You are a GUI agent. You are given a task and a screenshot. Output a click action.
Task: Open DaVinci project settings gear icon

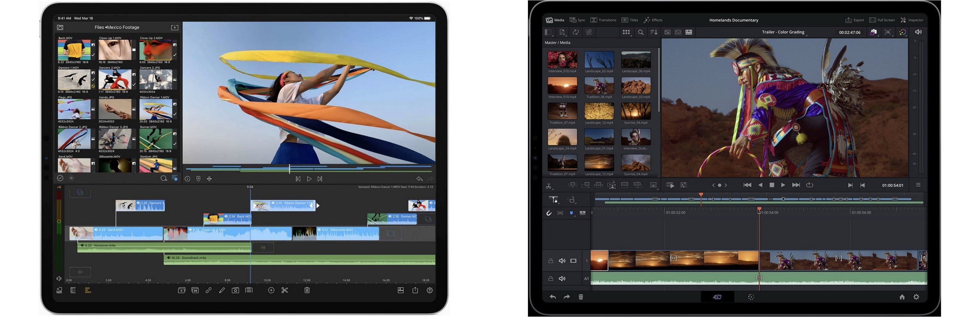[x=916, y=297]
